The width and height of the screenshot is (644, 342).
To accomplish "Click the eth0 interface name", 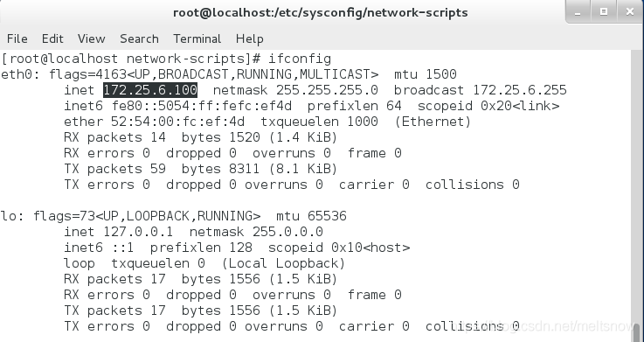I will (x=17, y=74).
